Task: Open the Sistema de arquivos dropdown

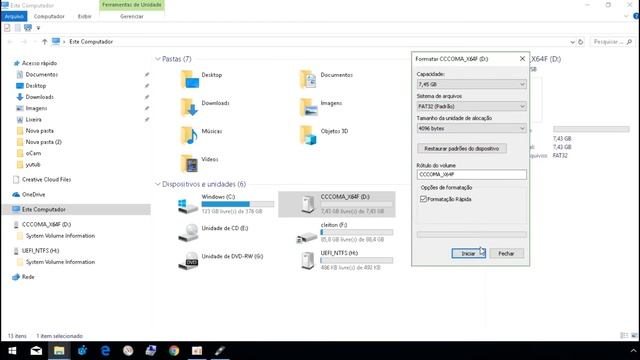Action: click(471, 106)
